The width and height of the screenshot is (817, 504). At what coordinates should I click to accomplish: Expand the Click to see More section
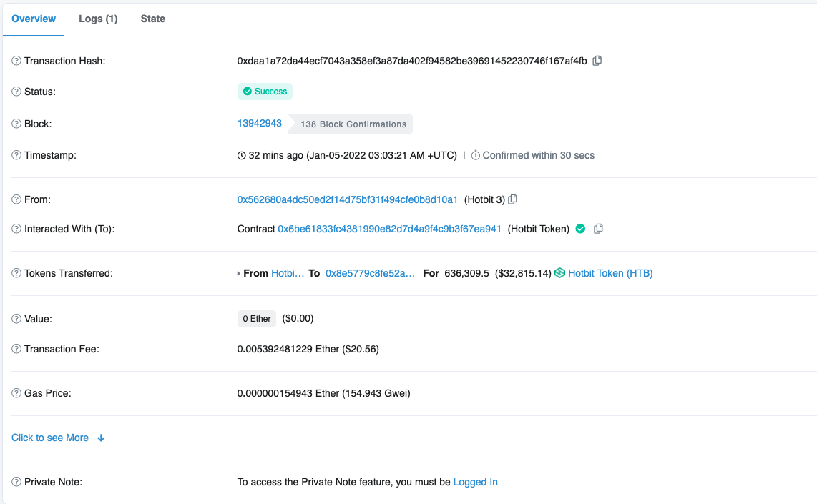coord(58,438)
